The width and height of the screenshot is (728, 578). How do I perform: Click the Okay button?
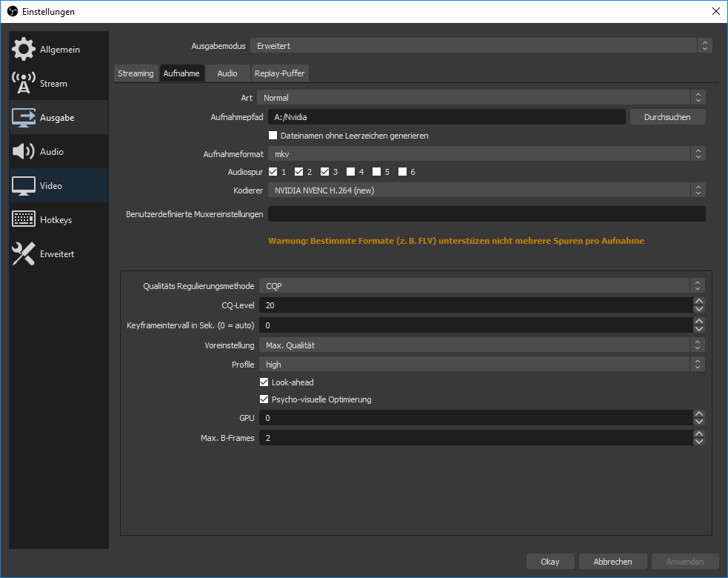[x=550, y=561]
